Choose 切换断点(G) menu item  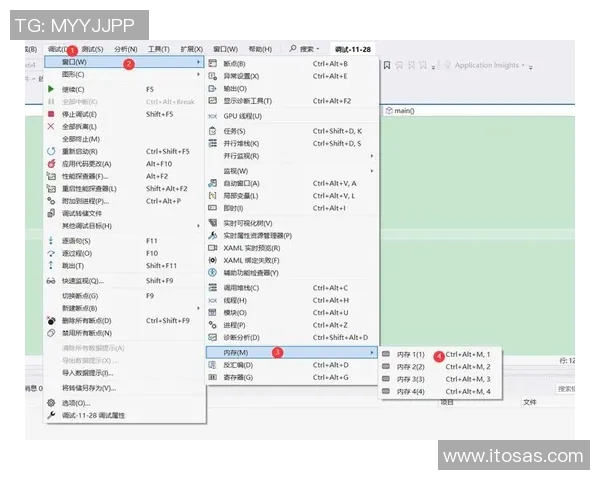[x=124, y=296]
